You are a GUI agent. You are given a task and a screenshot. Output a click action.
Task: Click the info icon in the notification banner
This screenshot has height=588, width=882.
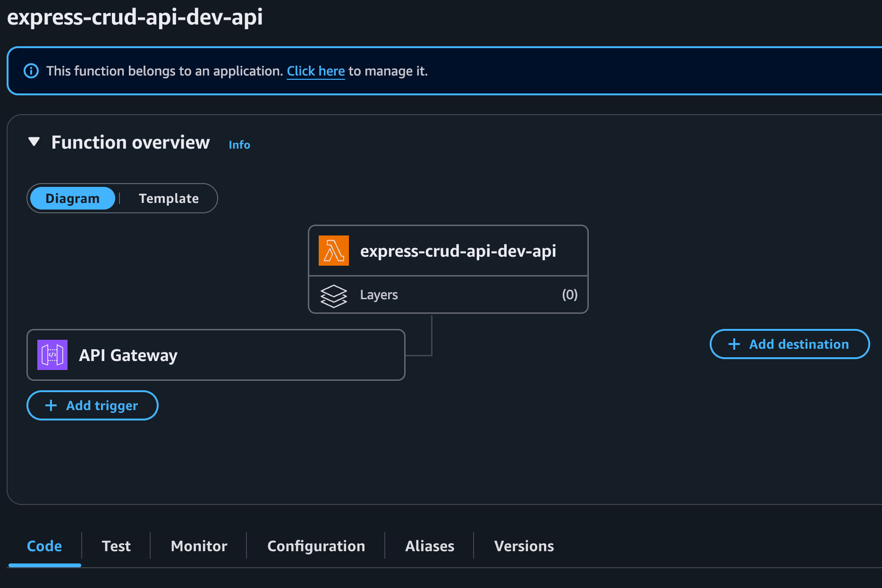point(31,71)
